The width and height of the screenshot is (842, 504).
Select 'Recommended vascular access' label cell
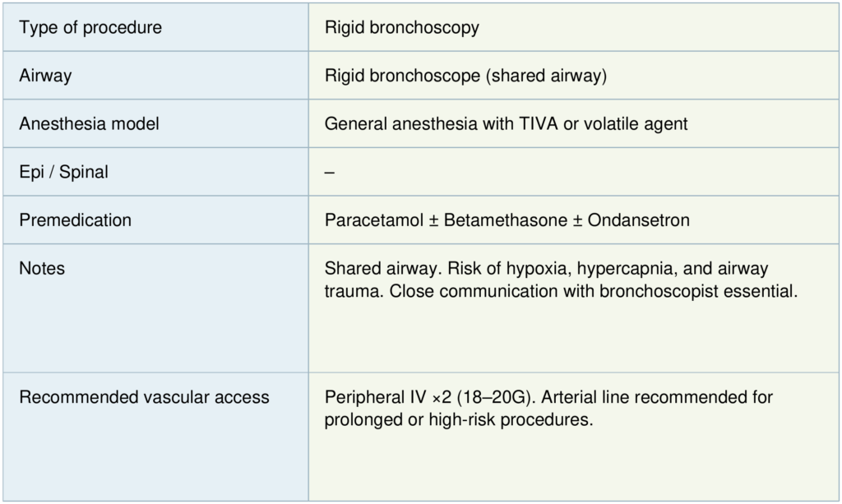tap(144, 397)
